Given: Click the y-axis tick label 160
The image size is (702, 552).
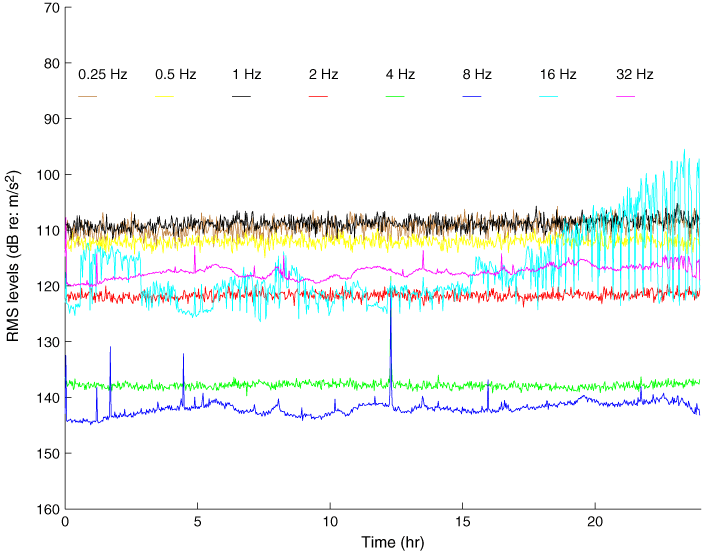Looking at the screenshot, I should click(x=48, y=509).
